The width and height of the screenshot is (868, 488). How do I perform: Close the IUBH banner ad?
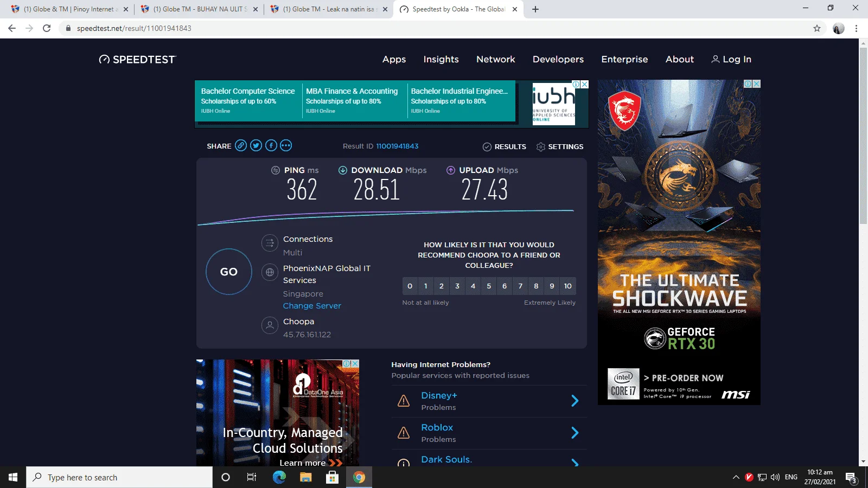585,84
